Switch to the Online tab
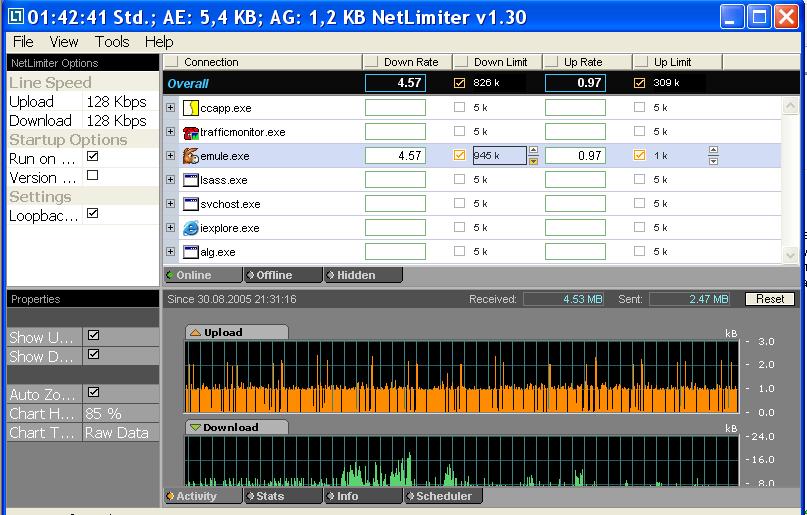 click(203, 275)
